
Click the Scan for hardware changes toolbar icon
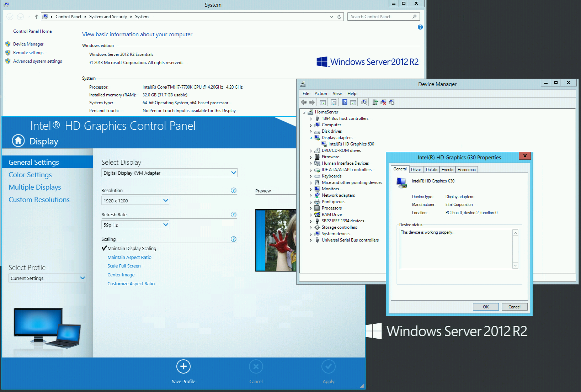364,102
